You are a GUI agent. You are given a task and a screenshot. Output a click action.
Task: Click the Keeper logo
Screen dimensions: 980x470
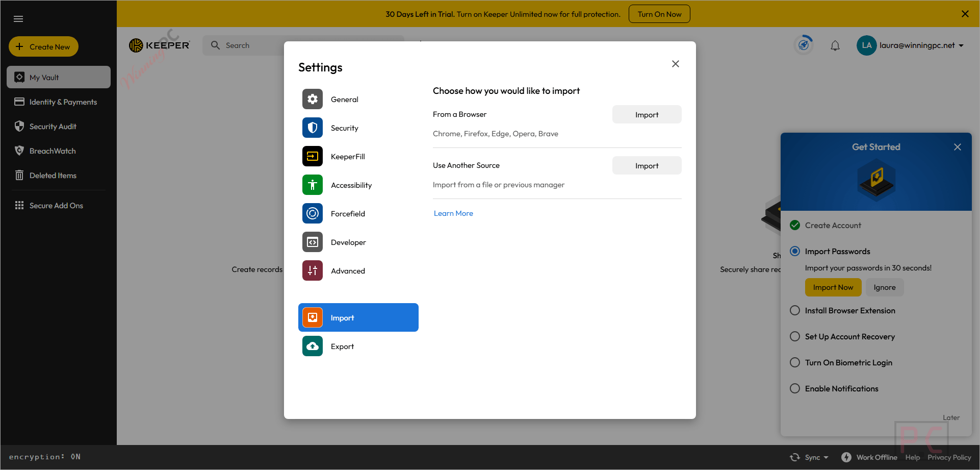(x=159, y=45)
